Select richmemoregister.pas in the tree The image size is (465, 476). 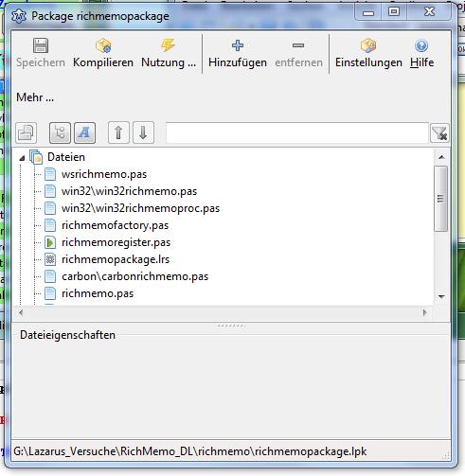pyautogui.click(x=116, y=242)
